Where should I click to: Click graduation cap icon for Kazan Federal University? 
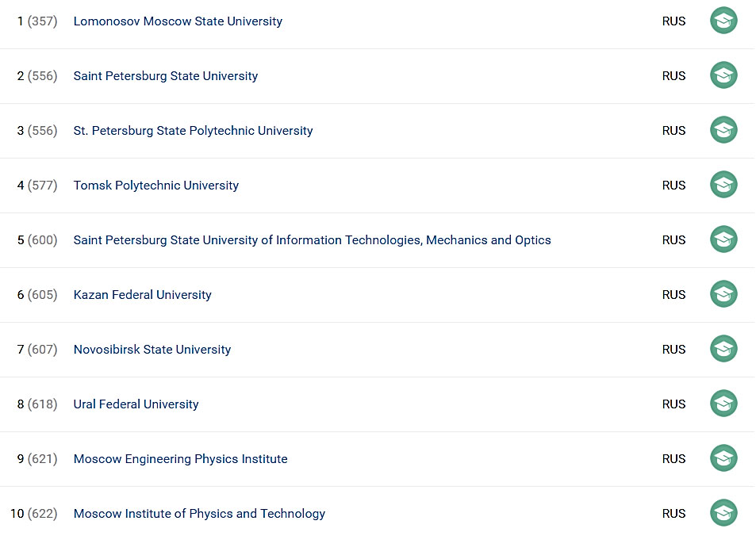(x=723, y=294)
